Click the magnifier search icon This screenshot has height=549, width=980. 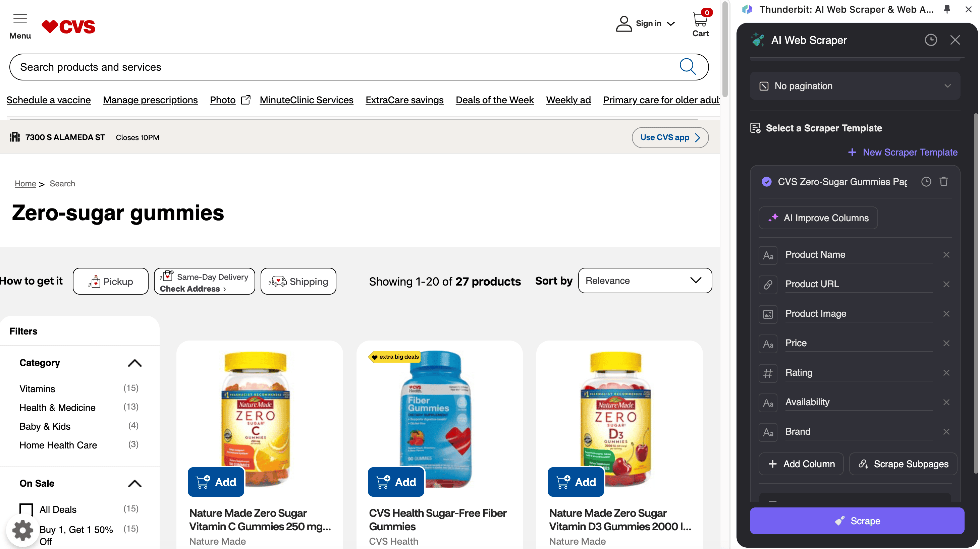[x=688, y=67]
